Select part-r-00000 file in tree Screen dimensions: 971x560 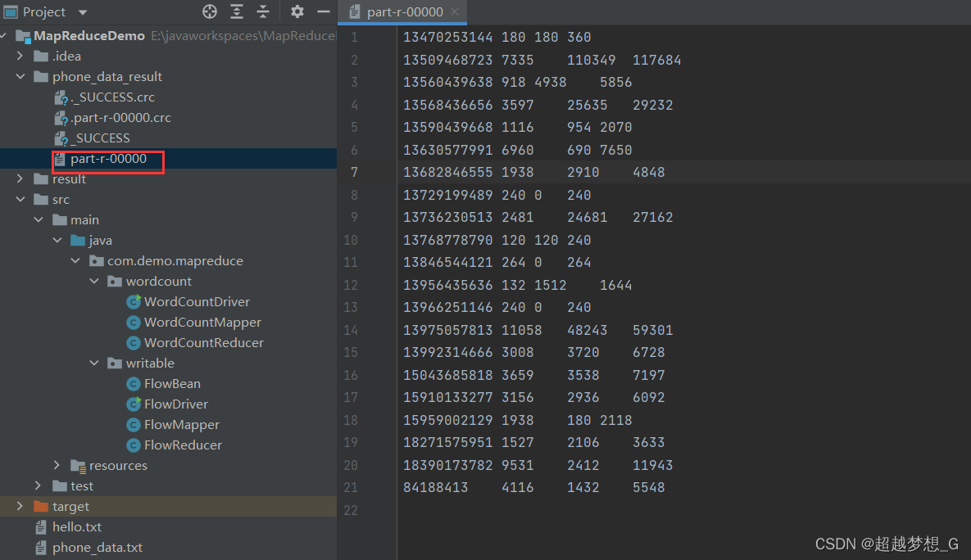108,158
